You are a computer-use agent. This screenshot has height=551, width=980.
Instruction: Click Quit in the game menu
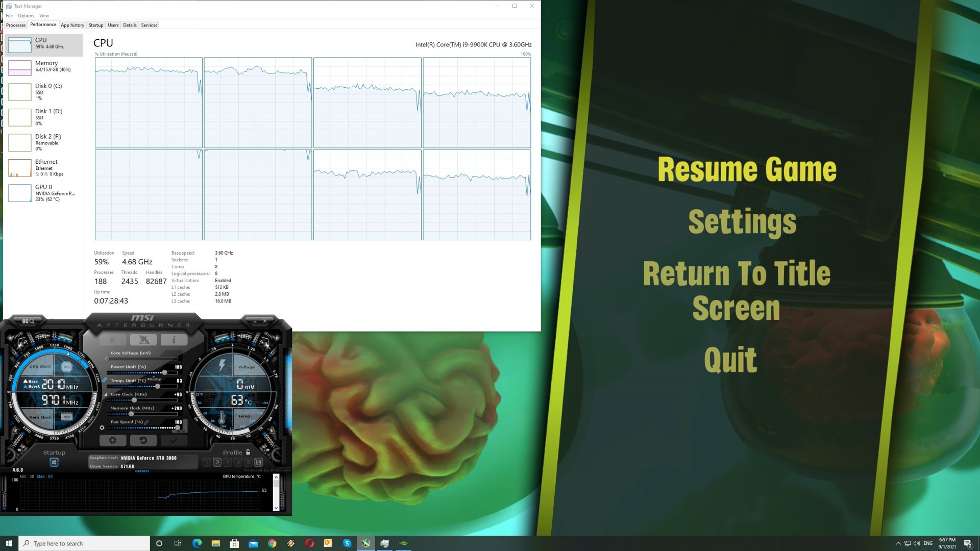click(x=730, y=360)
